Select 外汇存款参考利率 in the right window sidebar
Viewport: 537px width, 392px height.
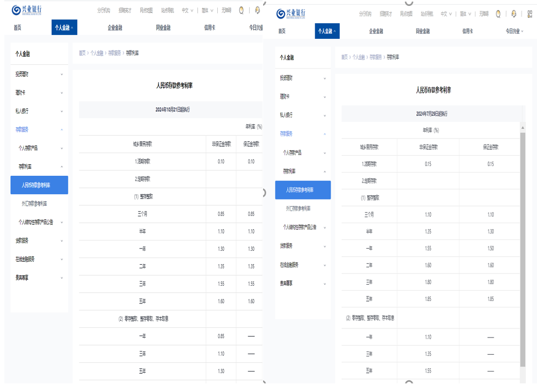point(298,209)
